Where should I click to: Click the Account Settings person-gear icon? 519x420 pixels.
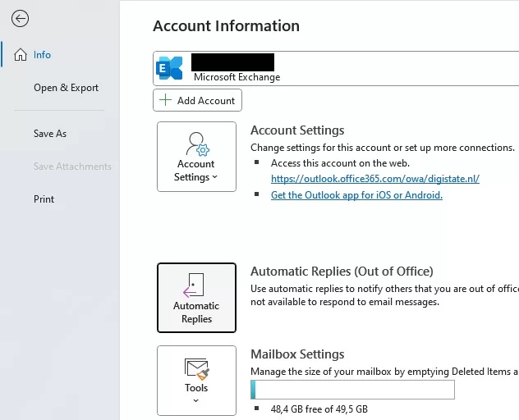197,144
